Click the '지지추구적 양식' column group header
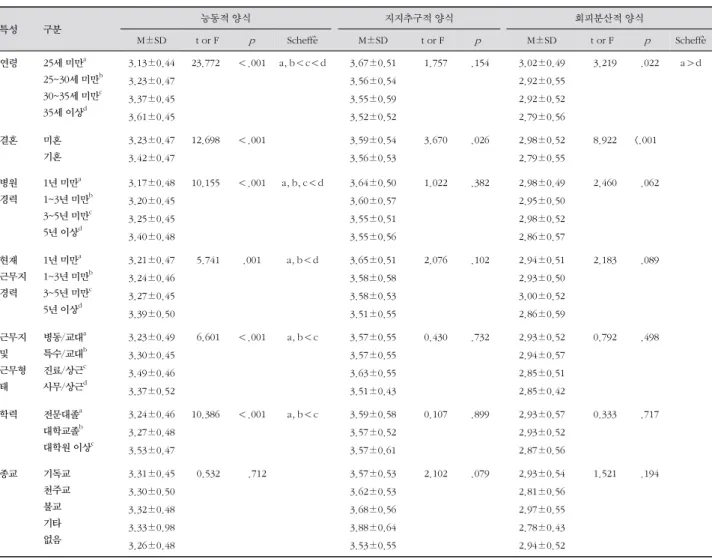The width and height of the screenshot is (712, 559). tap(419, 18)
